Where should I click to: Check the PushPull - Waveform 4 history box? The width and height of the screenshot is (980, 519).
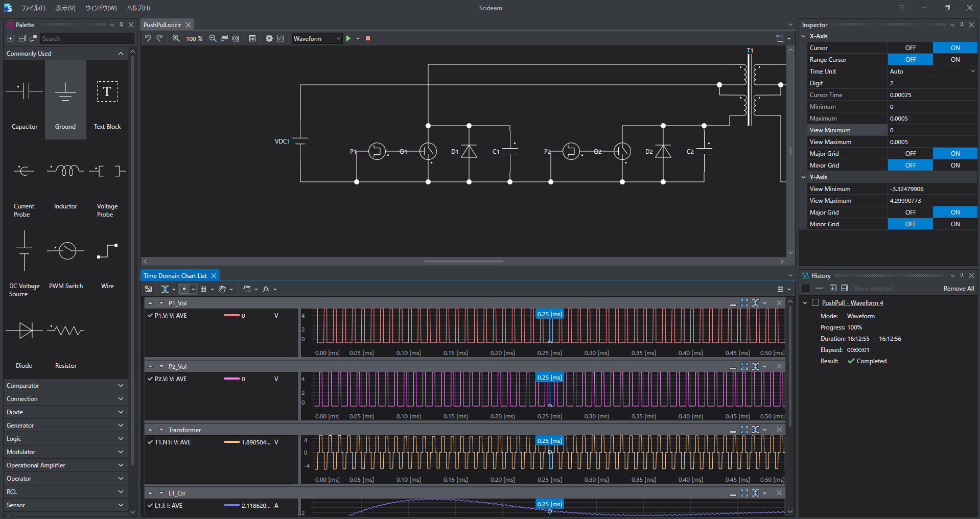coord(815,302)
